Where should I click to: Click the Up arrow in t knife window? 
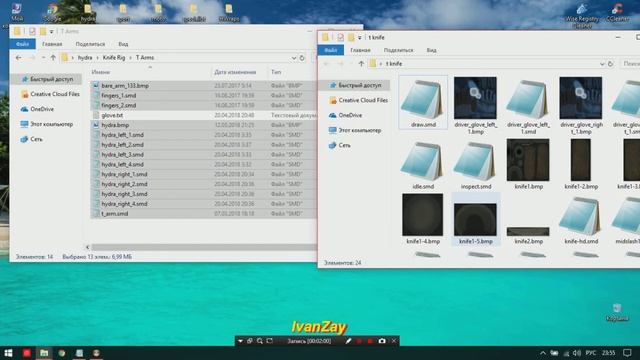(x=361, y=64)
